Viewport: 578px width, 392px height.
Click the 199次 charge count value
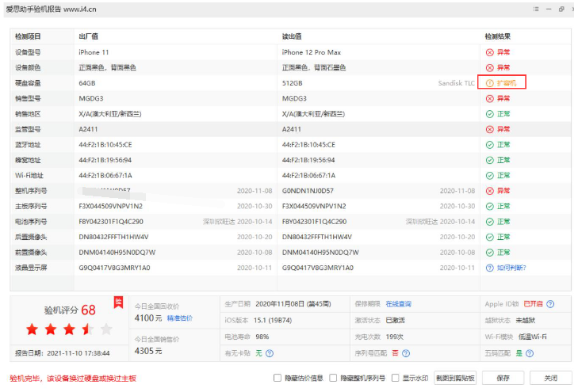click(394, 337)
